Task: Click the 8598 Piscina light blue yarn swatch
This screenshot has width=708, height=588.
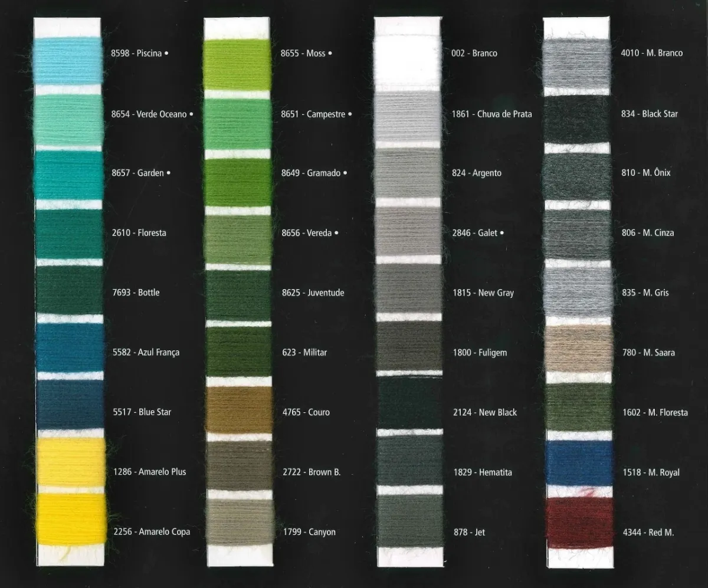Action: point(69,61)
